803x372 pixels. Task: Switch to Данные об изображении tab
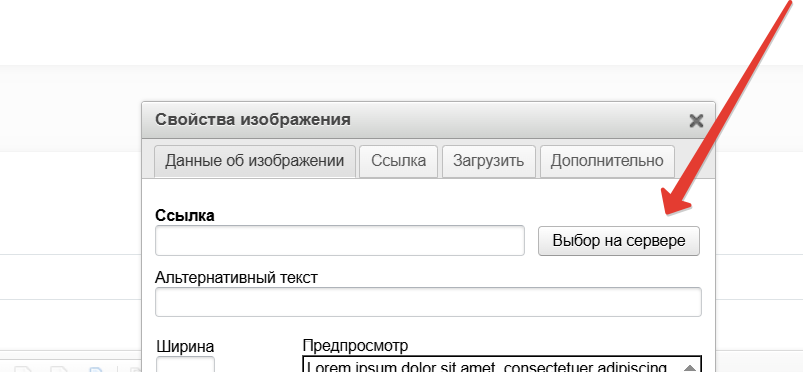[x=255, y=161]
